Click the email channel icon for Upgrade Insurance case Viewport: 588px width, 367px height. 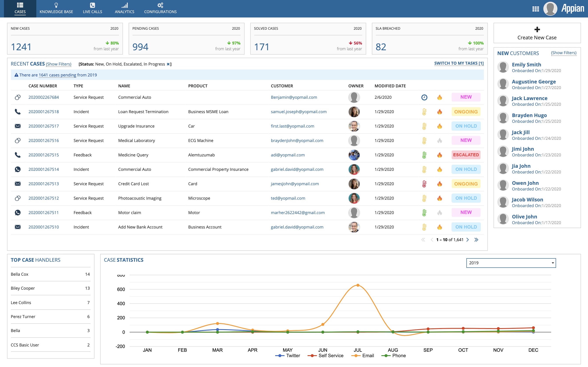pyautogui.click(x=18, y=126)
